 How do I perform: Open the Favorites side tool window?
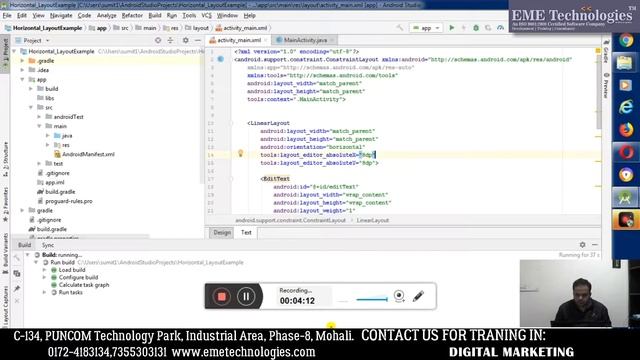[5, 205]
